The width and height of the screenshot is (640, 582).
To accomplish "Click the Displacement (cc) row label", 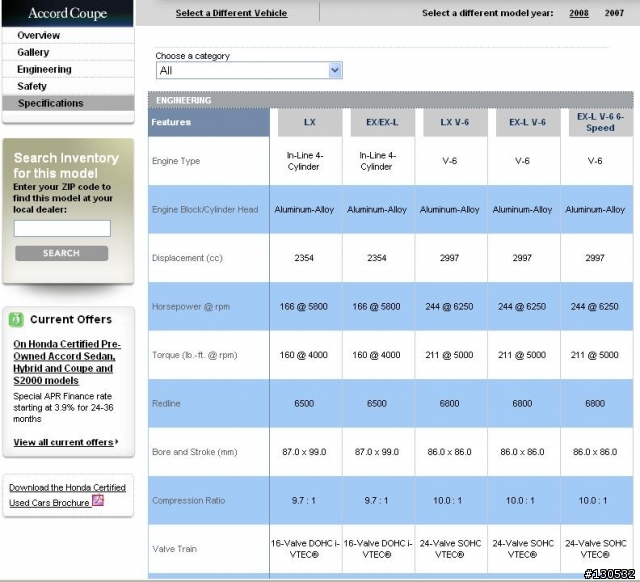I will pos(187,258).
